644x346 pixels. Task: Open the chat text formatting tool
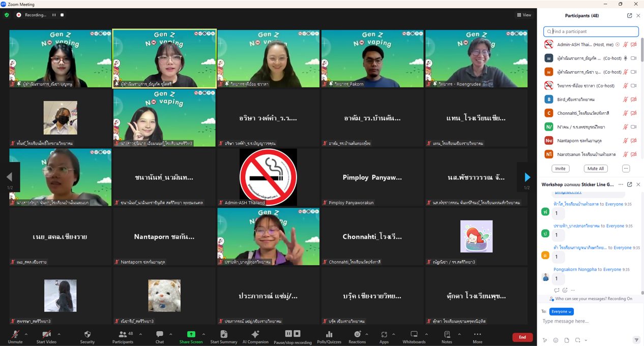[x=545, y=340]
